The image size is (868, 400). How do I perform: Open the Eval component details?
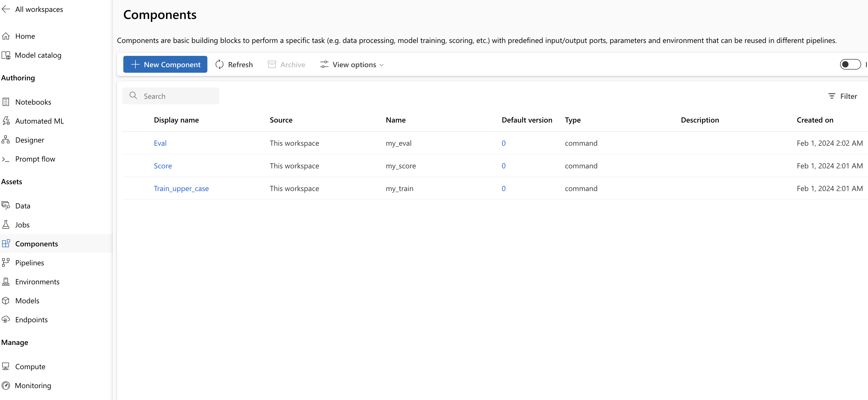pyautogui.click(x=159, y=143)
